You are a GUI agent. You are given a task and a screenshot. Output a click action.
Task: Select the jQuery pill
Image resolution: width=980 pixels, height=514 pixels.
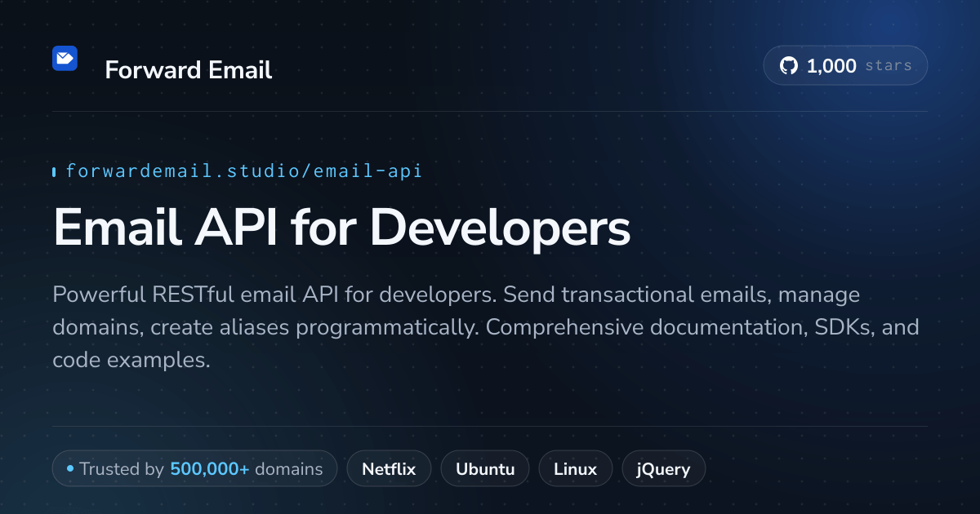pos(664,469)
